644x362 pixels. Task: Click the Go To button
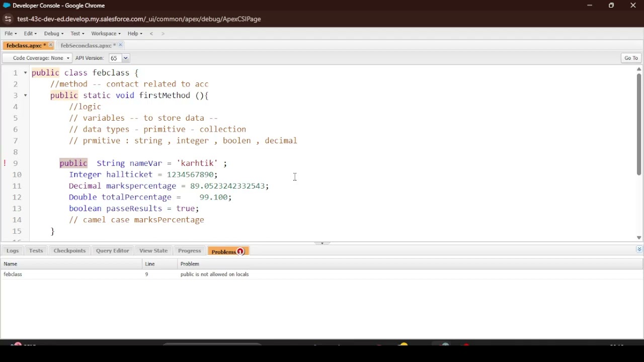(x=631, y=58)
